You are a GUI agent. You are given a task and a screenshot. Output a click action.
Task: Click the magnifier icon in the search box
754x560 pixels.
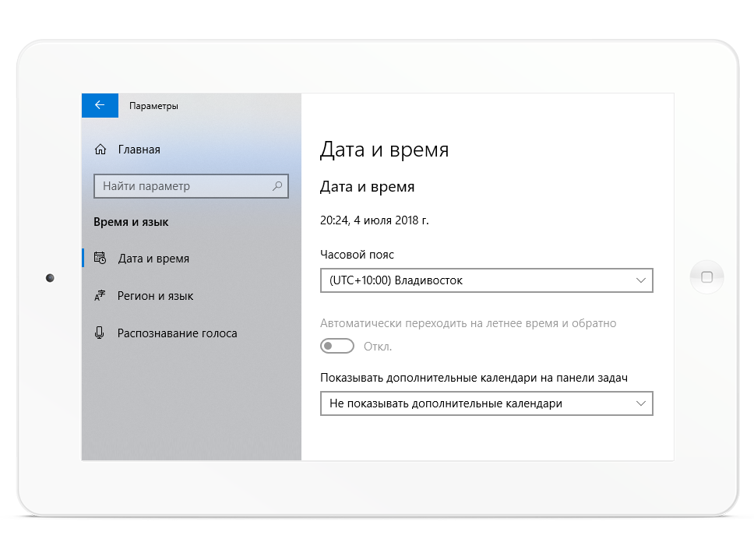(x=277, y=186)
